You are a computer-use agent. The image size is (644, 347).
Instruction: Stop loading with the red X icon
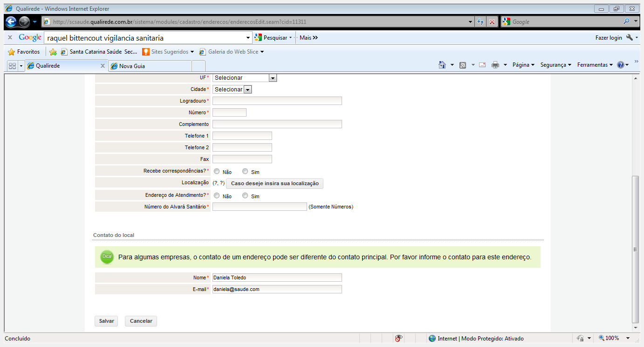492,22
